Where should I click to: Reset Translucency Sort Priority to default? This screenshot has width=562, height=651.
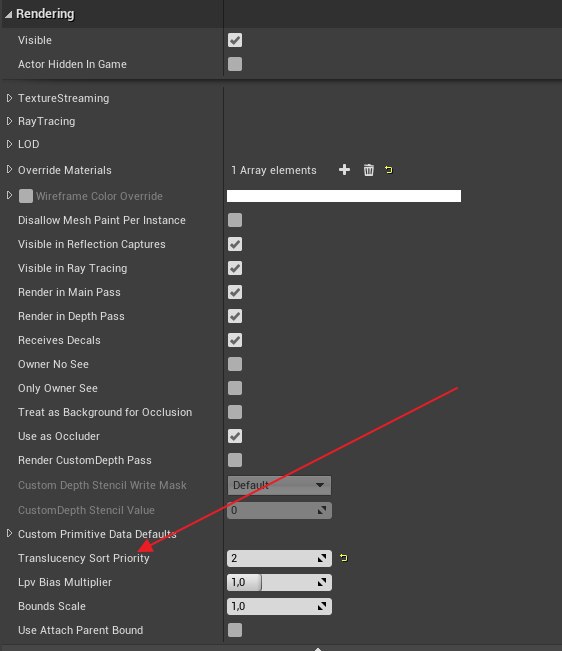point(344,558)
